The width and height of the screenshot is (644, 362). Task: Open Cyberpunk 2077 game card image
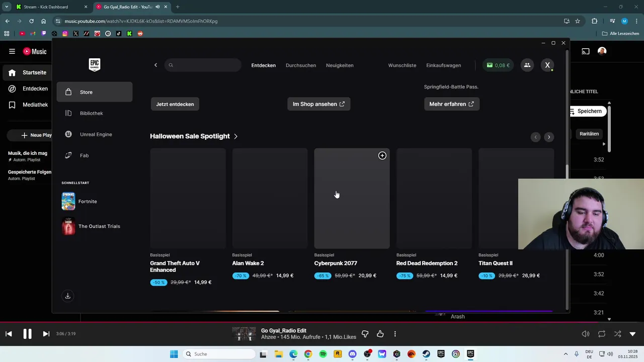[x=352, y=198]
